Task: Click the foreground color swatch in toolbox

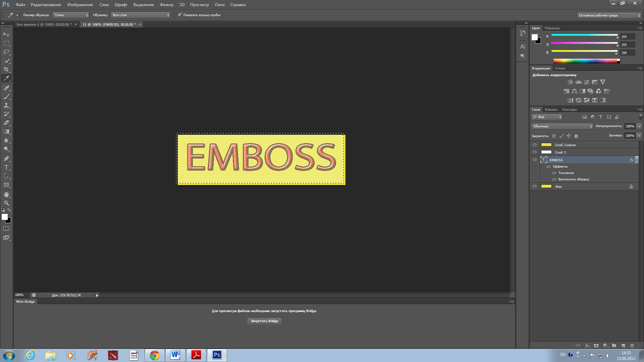Action: tap(4, 217)
